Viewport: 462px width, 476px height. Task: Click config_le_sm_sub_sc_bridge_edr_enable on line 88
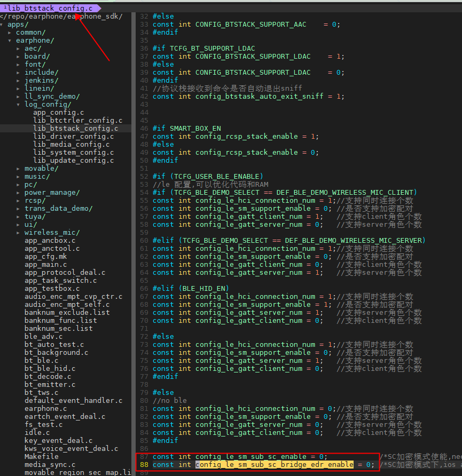tap(275, 465)
